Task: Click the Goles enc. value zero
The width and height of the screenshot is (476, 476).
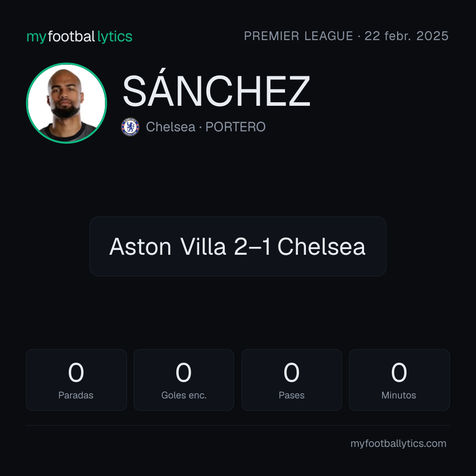Action: [x=184, y=372]
